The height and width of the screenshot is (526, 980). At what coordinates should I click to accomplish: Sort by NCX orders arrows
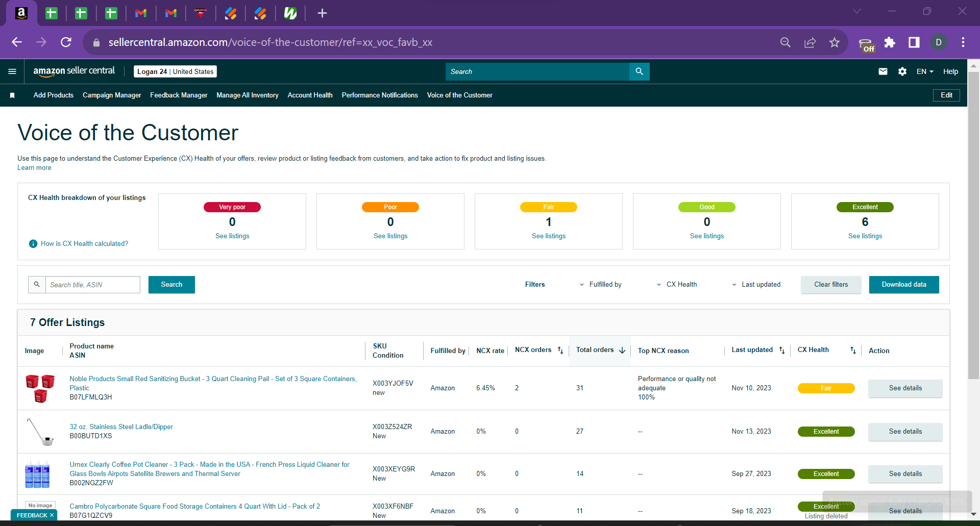pyautogui.click(x=560, y=350)
